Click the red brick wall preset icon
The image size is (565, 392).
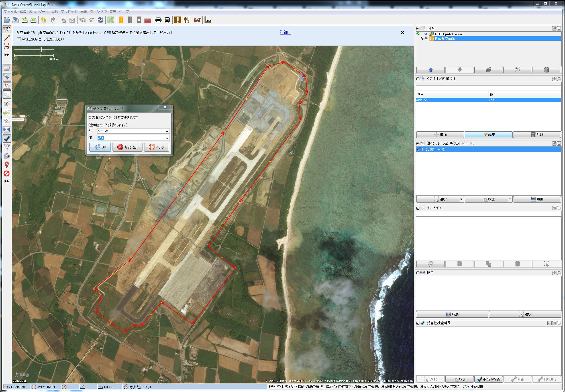(148, 20)
